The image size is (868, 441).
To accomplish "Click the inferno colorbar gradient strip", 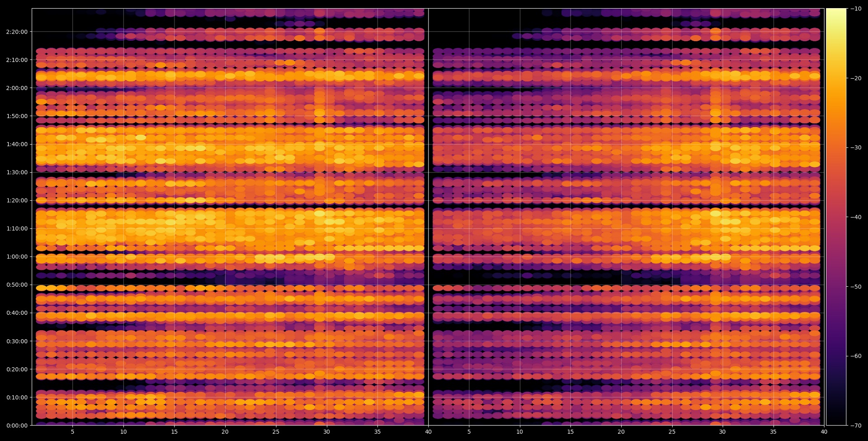I will 836,217.
